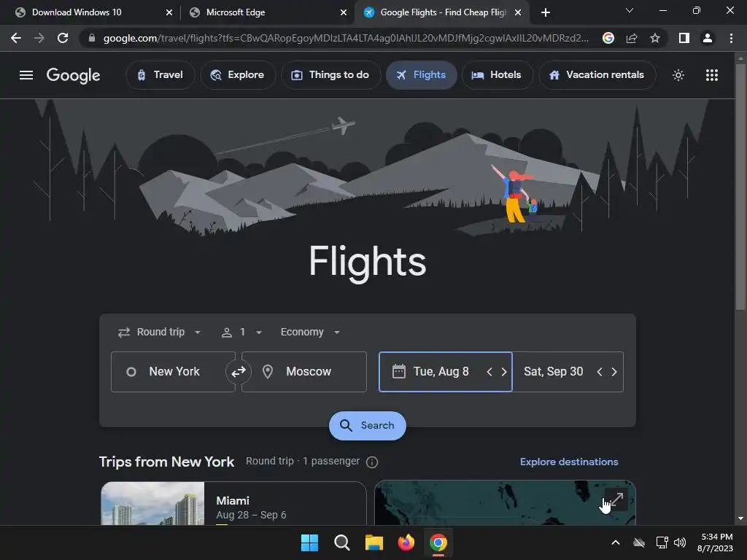Share this page
747x560 pixels.
coord(632,38)
